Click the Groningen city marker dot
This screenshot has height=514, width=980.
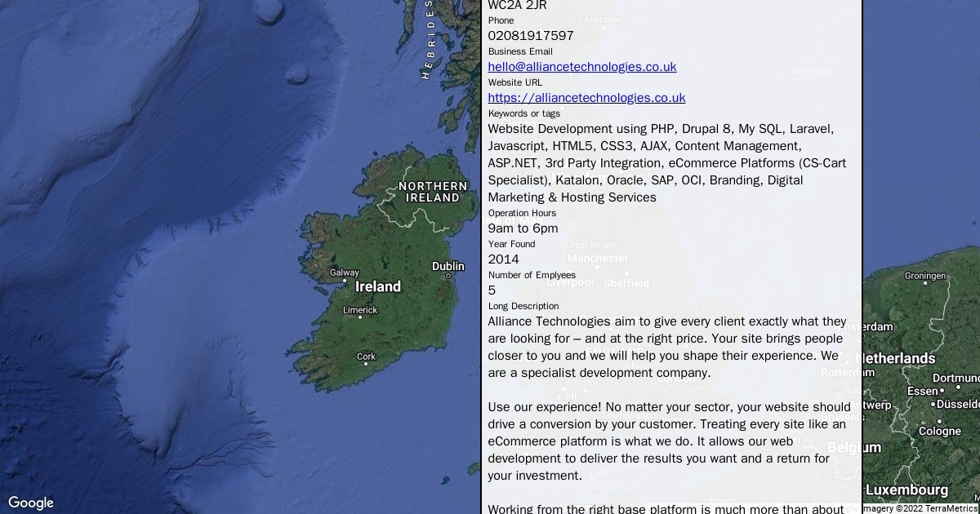click(x=924, y=286)
